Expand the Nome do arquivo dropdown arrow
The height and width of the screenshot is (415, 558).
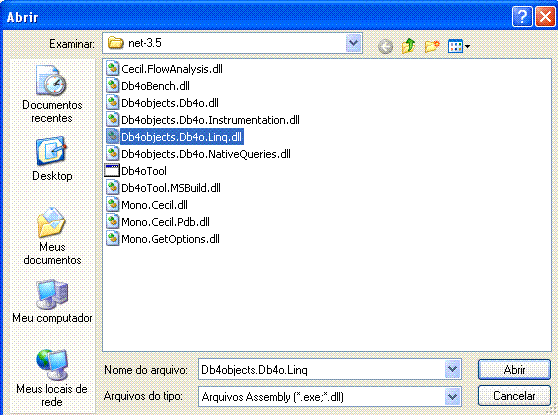453,369
